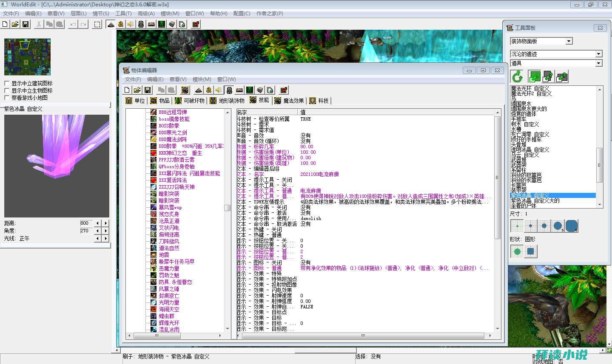Choose the circle brush shape button

pyautogui.click(x=517, y=251)
